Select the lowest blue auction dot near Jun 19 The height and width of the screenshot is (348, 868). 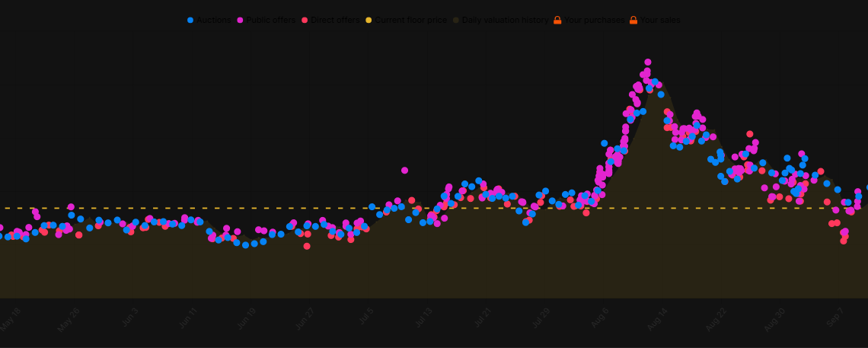pos(245,245)
